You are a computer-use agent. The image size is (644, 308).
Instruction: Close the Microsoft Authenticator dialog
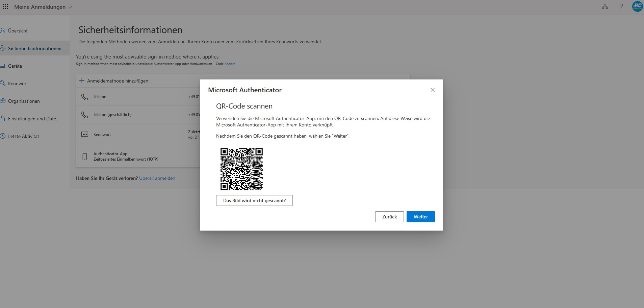[432, 90]
